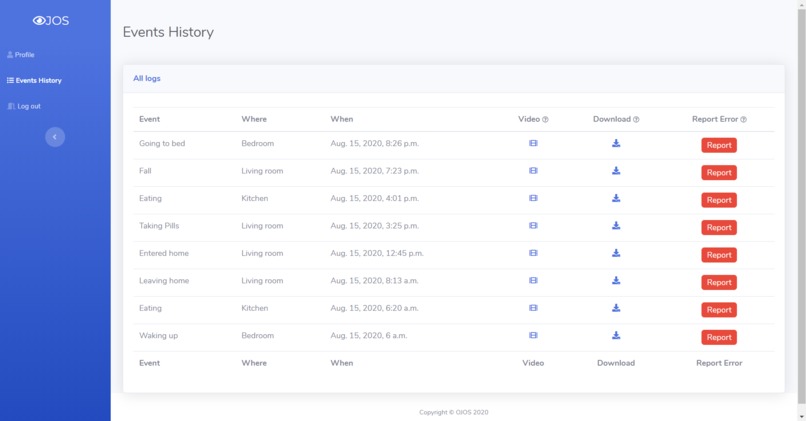The width and height of the screenshot is (806, 421).
Task: Report error for Eating at 4:01 p.m.
Action: 719,200
